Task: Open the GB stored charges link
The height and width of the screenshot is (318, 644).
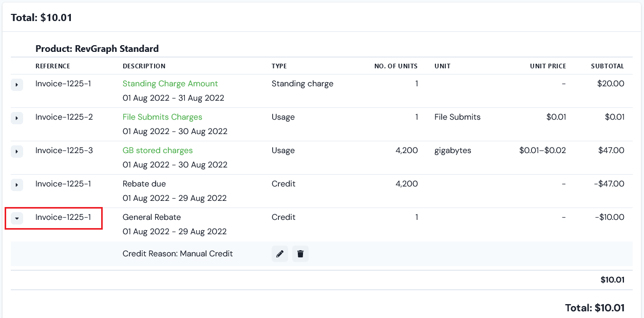Action: click(x=158, y=150)
